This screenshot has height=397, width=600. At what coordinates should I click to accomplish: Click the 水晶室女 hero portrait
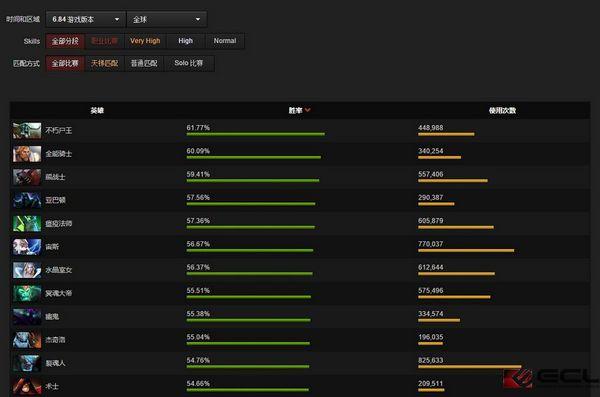[27, 270]
